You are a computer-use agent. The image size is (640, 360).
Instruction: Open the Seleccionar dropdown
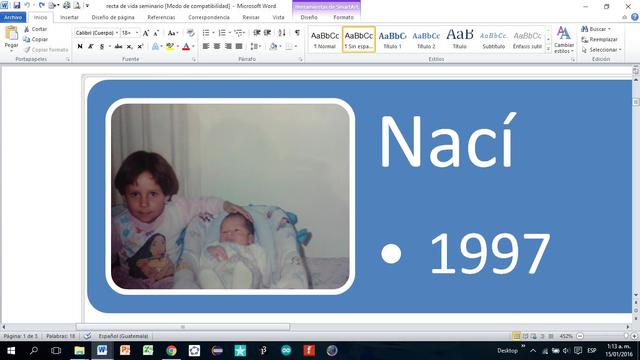(x=601, y=49)
